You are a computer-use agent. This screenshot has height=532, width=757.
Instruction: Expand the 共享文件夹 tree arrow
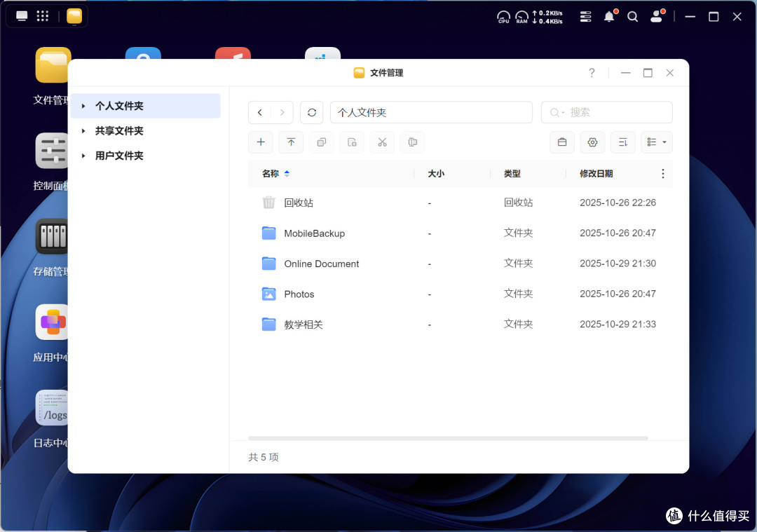(83, 131)
